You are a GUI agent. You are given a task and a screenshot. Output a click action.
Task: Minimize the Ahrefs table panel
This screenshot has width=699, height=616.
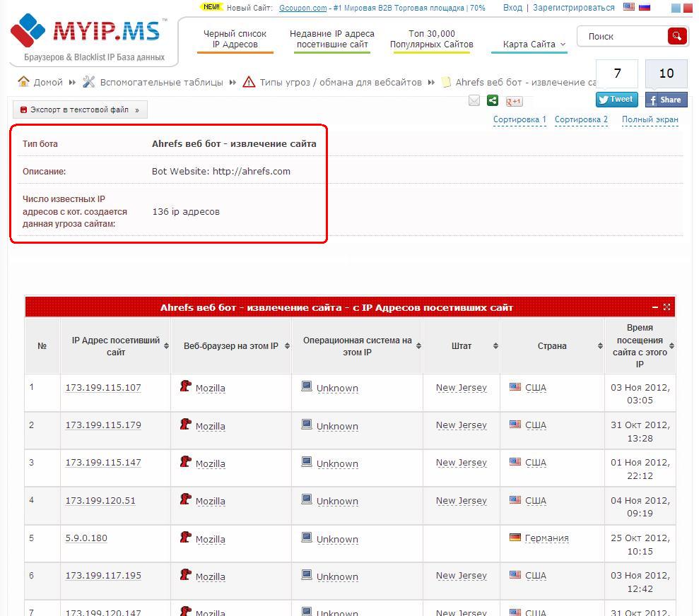[x=655, y=307]
